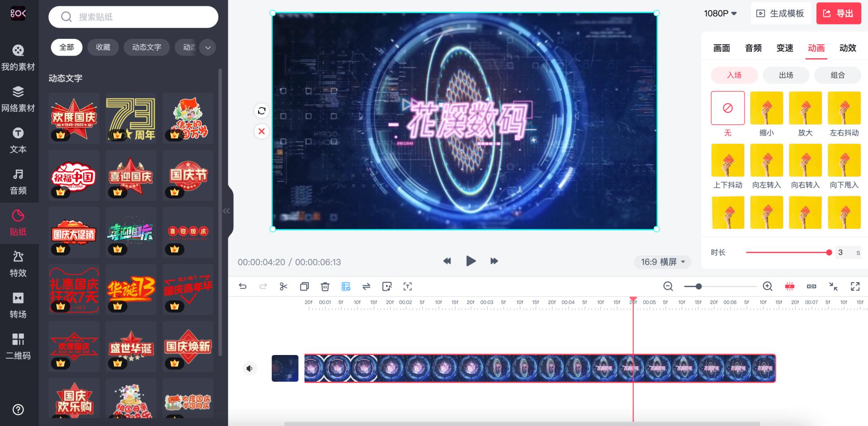Select the split (scissors) tool
The height and width of the screenshot is (426, 868).
[284, 286]
